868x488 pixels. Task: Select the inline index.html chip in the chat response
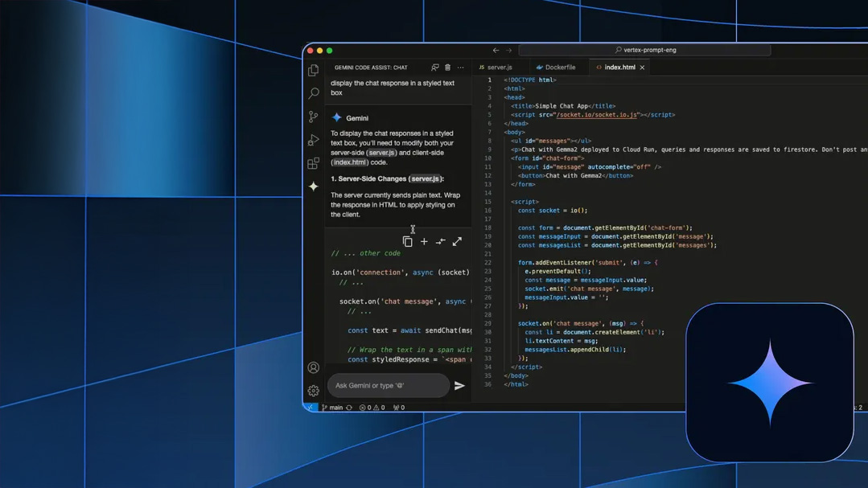[x=349, y=162]
